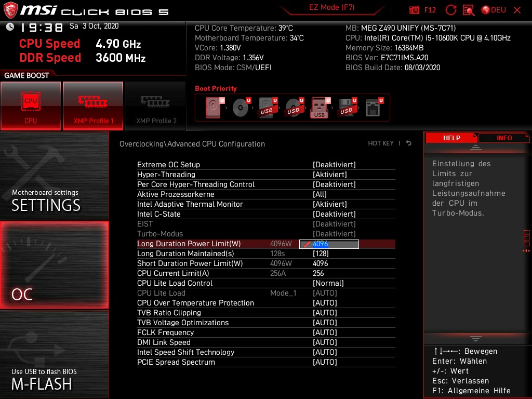Image resolution: width=532 pixels, height=399 pixels.
Task: Change Intel C-State [Deaktiviert] setting
Action: pos(266,214)
